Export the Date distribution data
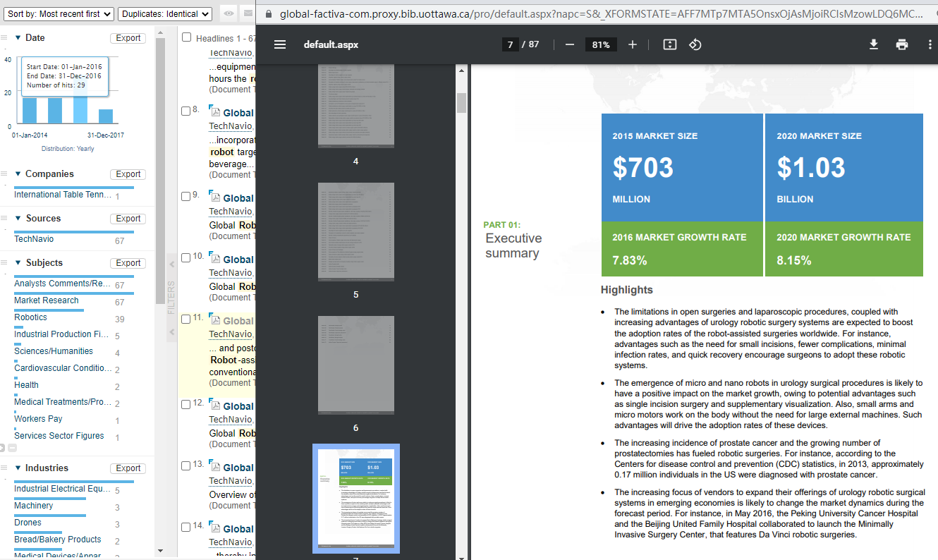This screenshot has width=938, height=560. 128,38
